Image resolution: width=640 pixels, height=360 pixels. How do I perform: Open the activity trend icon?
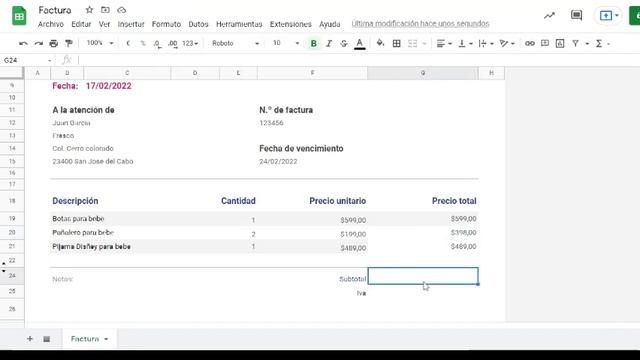pyautogui.click(x=549, y=16)
